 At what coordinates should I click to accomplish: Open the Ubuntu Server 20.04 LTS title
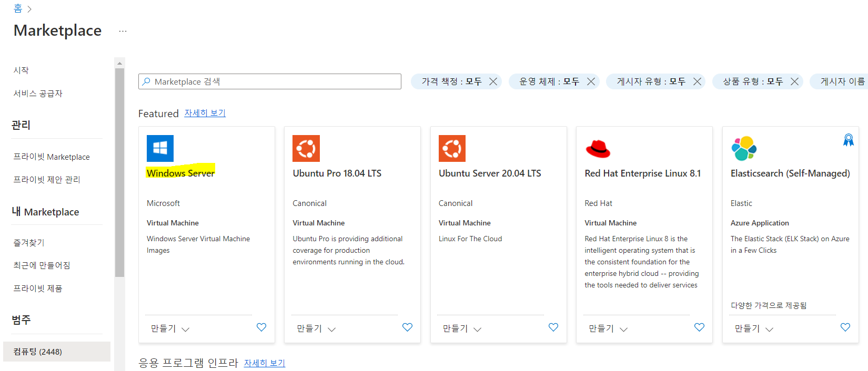click(x=490, y=173)
